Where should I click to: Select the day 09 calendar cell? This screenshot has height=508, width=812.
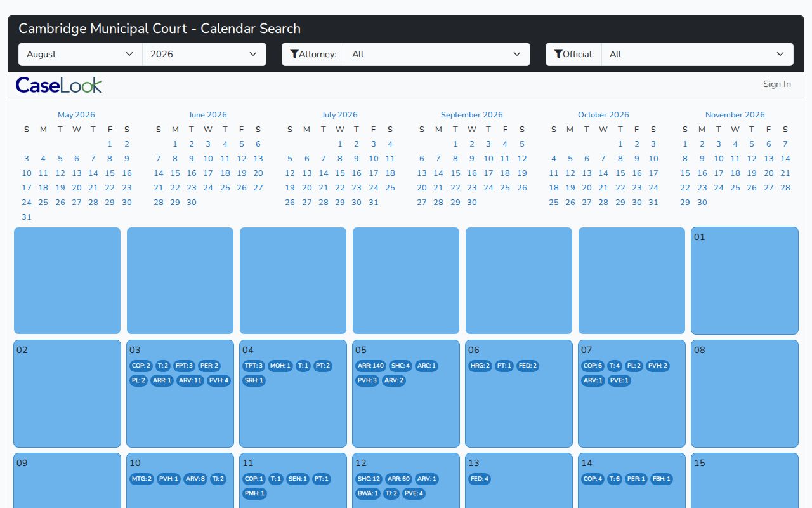coord(67,481)
